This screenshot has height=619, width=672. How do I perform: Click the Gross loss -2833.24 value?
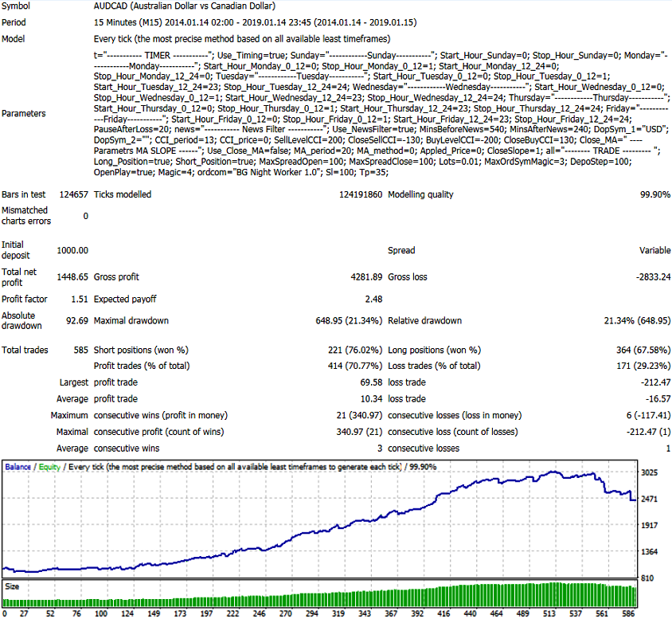coord(653,277)
